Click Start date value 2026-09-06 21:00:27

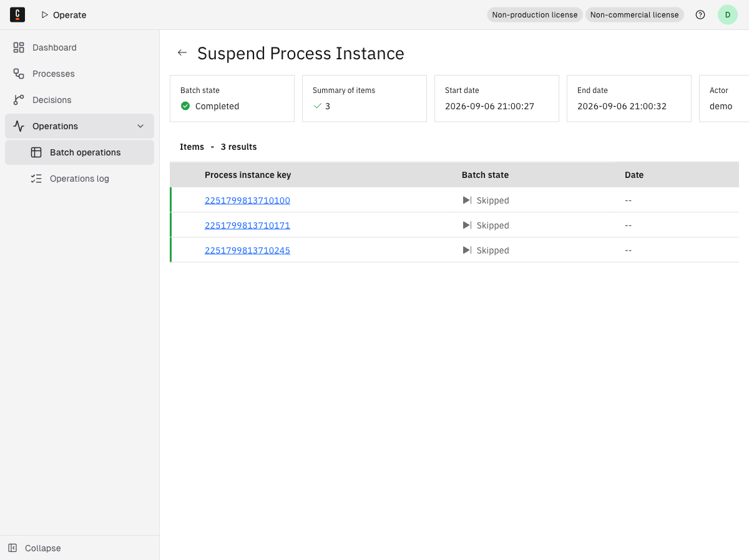[x=489, y=106]
